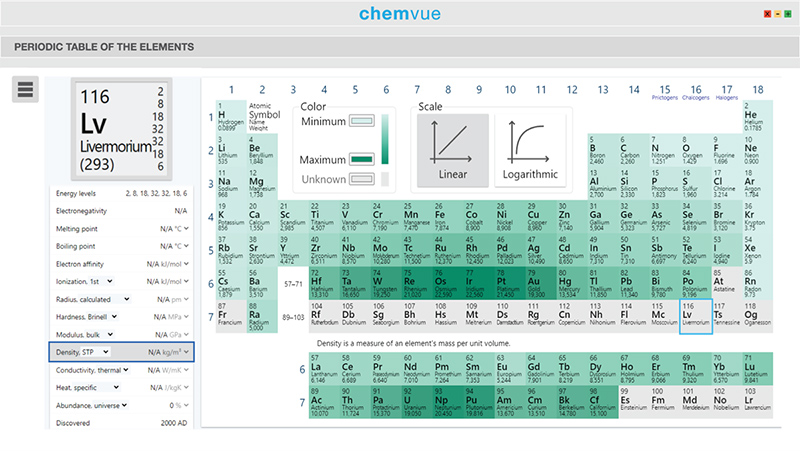The width and height of the screenshot is (800, 451).
Task: Select the Copper element cell
Action: [x=541, y=217]
